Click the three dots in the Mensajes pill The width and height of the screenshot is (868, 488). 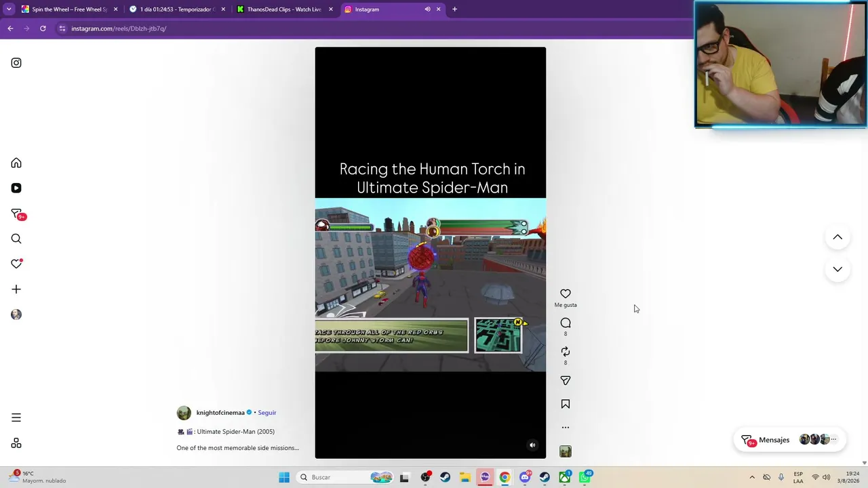pyautogui.click(x=834, y=440)
